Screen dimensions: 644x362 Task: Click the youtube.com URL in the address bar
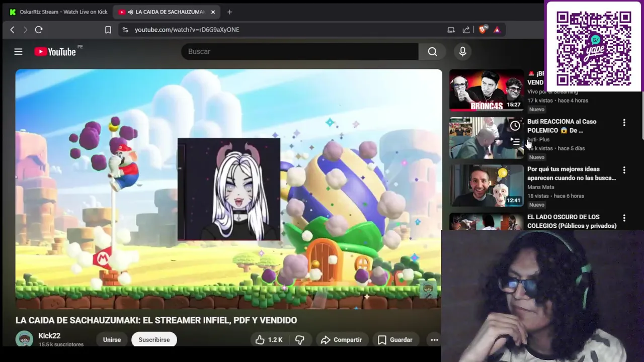point(187,30)
